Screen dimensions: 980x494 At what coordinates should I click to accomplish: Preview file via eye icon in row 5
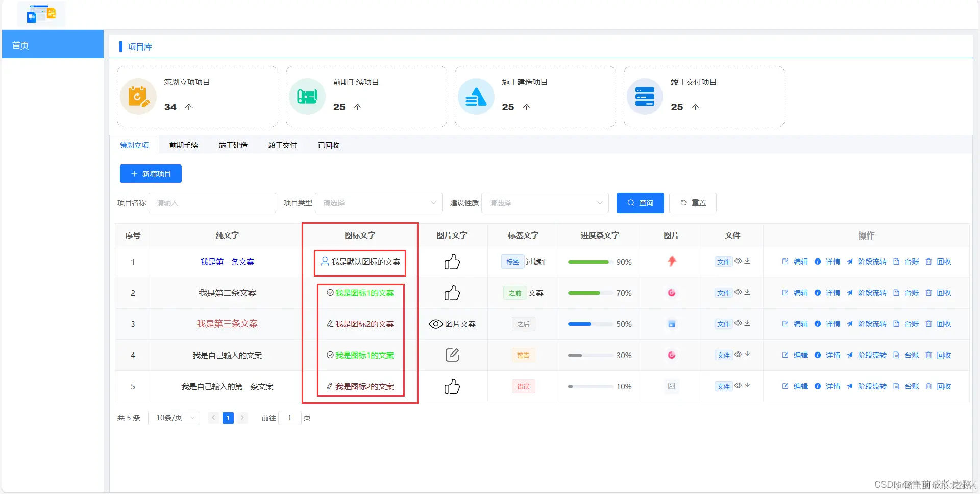pyautogui.click(x=738, y=386)
